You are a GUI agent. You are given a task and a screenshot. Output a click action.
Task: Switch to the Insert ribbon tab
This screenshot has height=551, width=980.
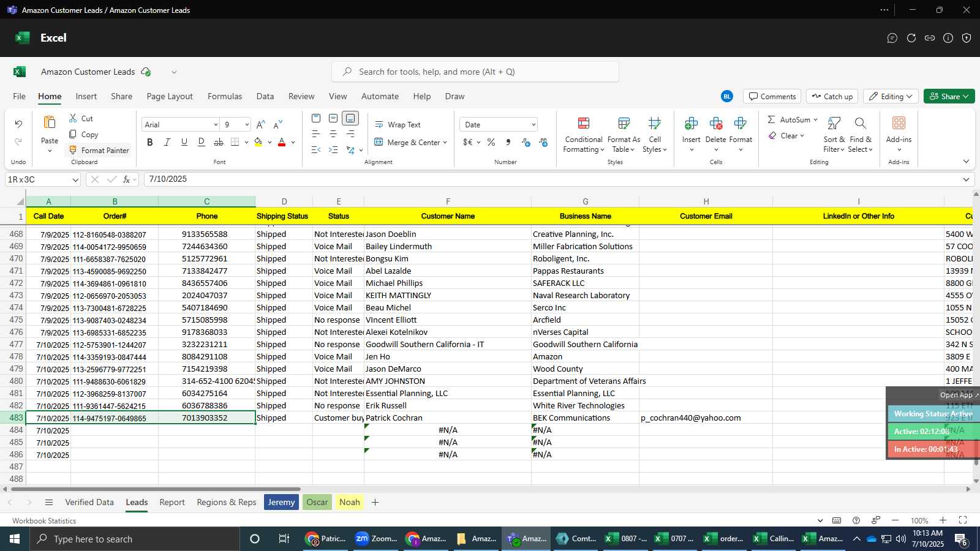pos(86,96)
